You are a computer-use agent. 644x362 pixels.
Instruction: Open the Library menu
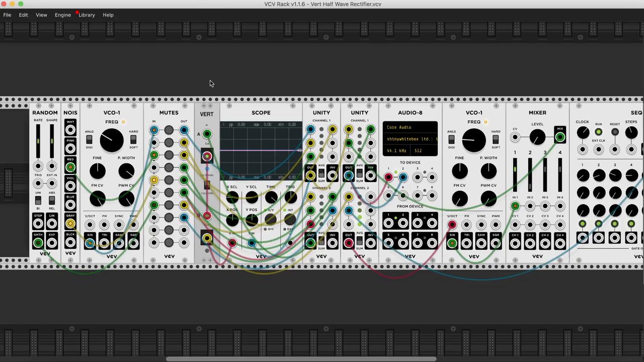click(x=87, y=15)
